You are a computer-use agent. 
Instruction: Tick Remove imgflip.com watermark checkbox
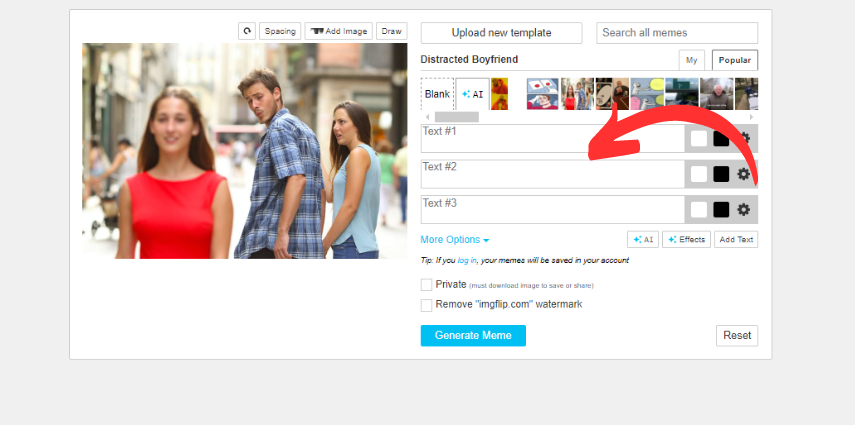[x=426, y=305]
